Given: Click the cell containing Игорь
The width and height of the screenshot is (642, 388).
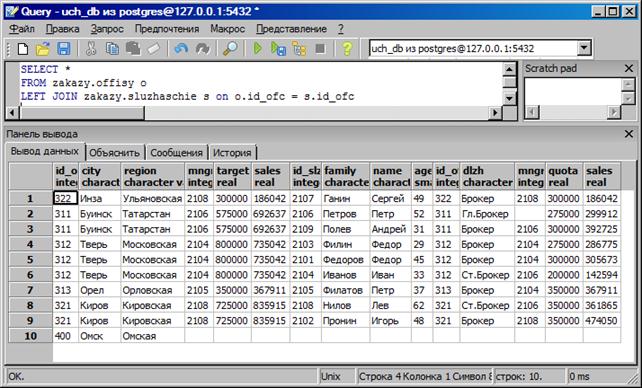Looking at the screenshot, I should (391, 321).
